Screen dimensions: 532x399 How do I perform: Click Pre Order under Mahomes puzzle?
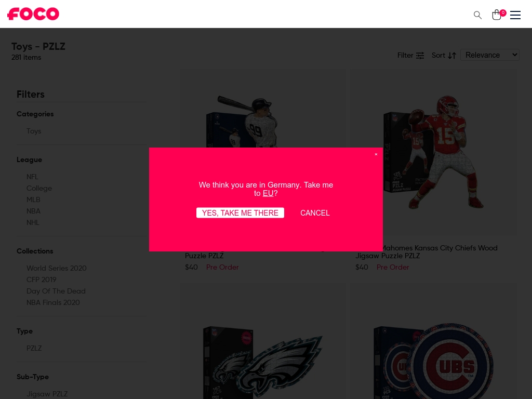pyautogui.click(x=393, y=268)
